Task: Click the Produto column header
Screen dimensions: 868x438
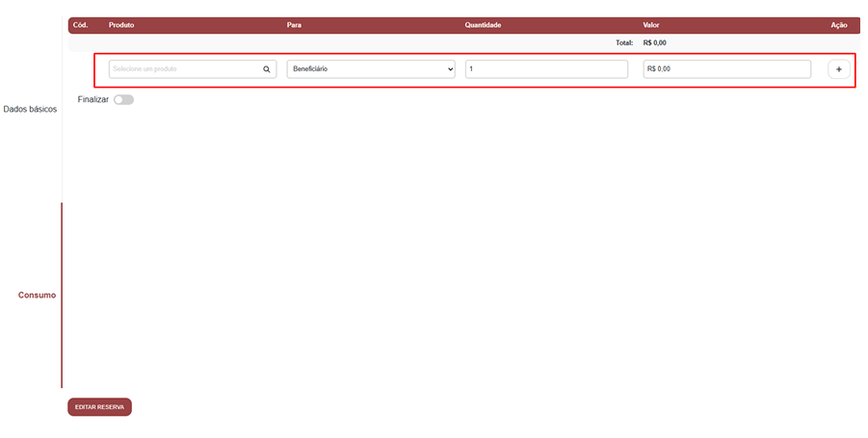Action: (x=121, y=25)
